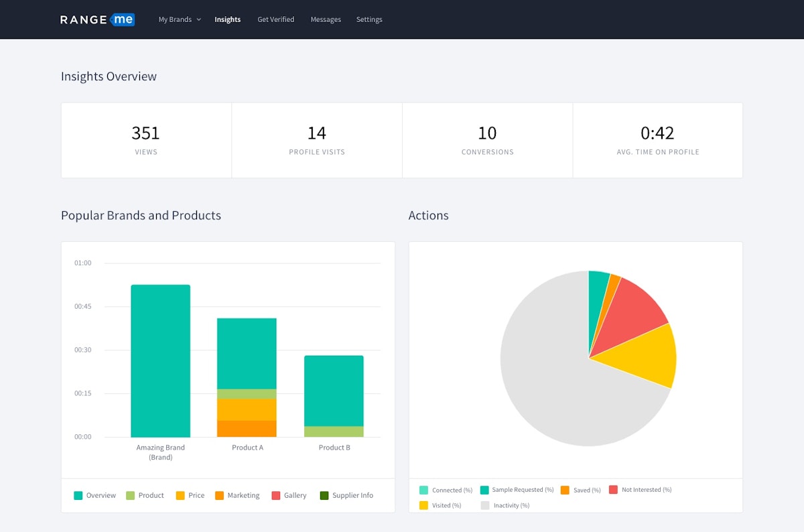Click the Price legend marker
The width and height of the screenshot is (804, 532).
tap(179, 494)
